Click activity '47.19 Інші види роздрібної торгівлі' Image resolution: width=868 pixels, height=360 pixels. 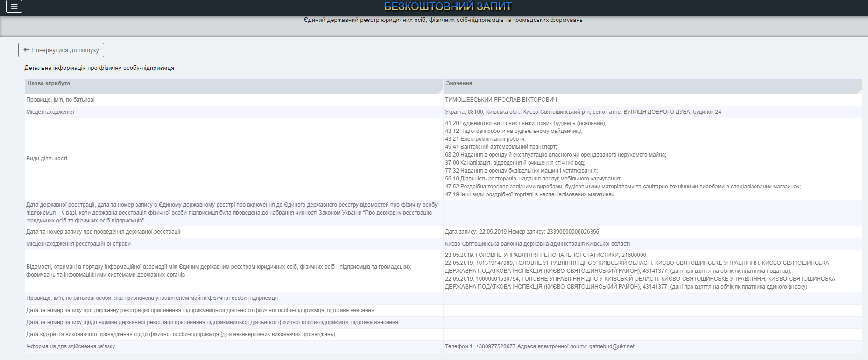pos(529,194)
